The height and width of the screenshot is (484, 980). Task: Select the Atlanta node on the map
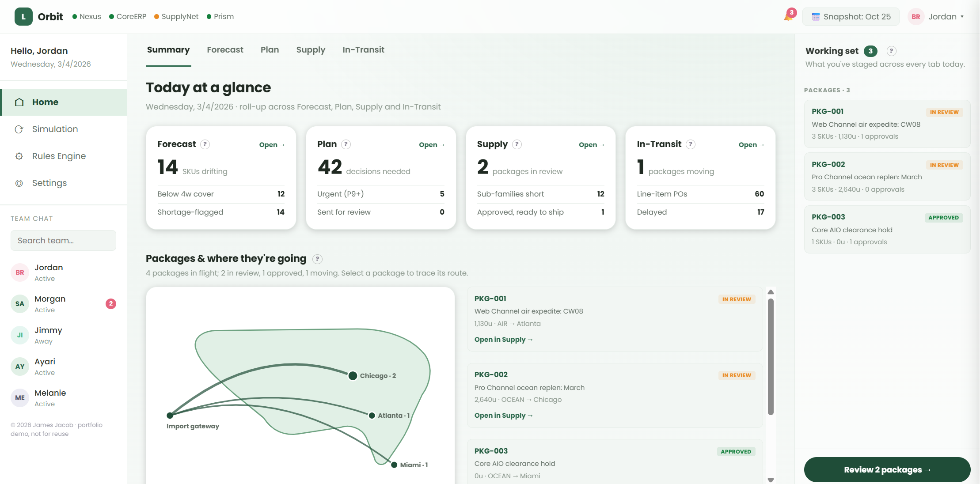click(372, 416)
